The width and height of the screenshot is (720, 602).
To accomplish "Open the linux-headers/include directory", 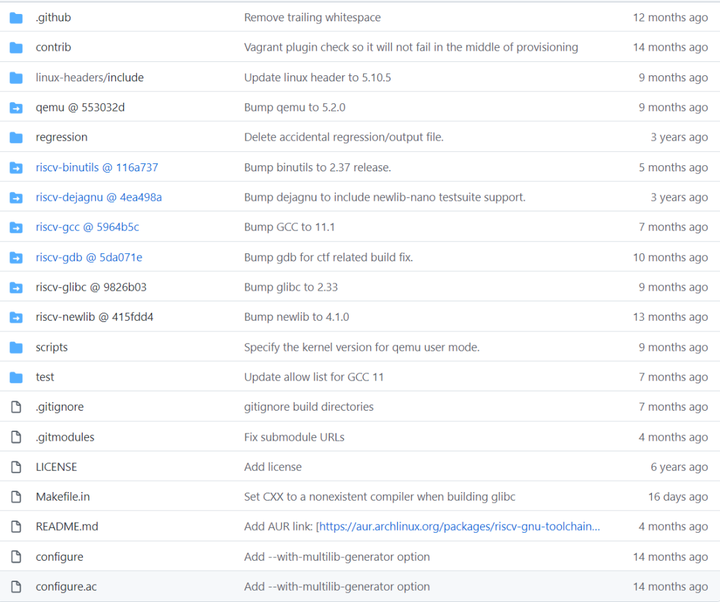I will tap(89, 78).
